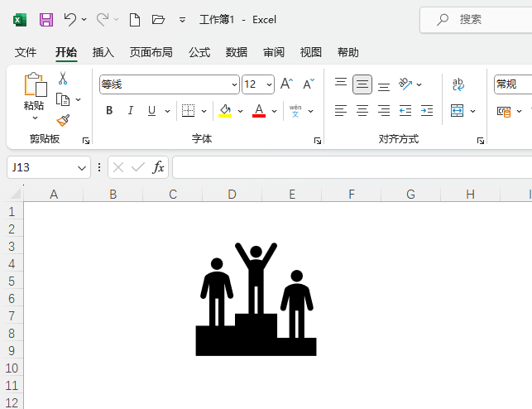532x409 pixels.
Task: Align text right
Action: pyautogui.click(x=384, y=111)
